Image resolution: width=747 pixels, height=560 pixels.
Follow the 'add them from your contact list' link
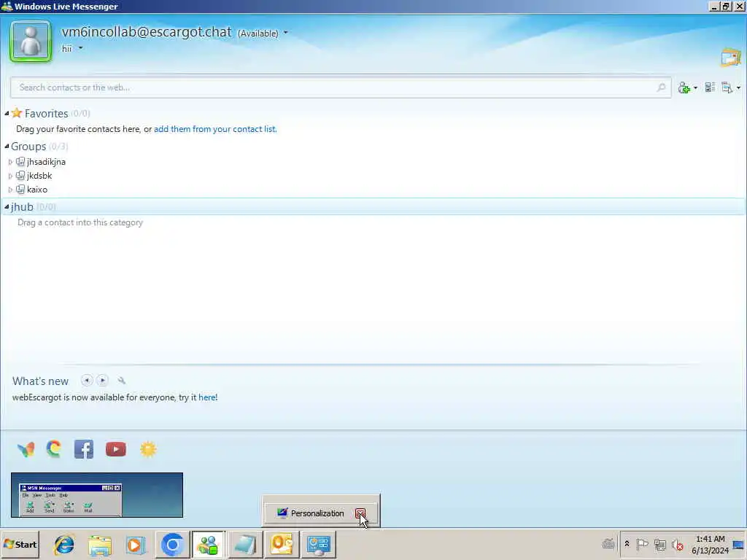215,129
